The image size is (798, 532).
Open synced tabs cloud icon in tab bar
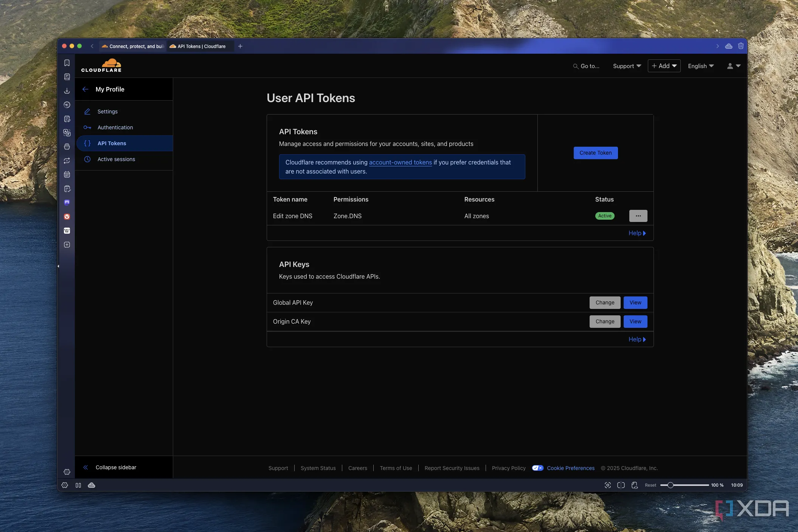pyautogui.click(x=729, y=46)
